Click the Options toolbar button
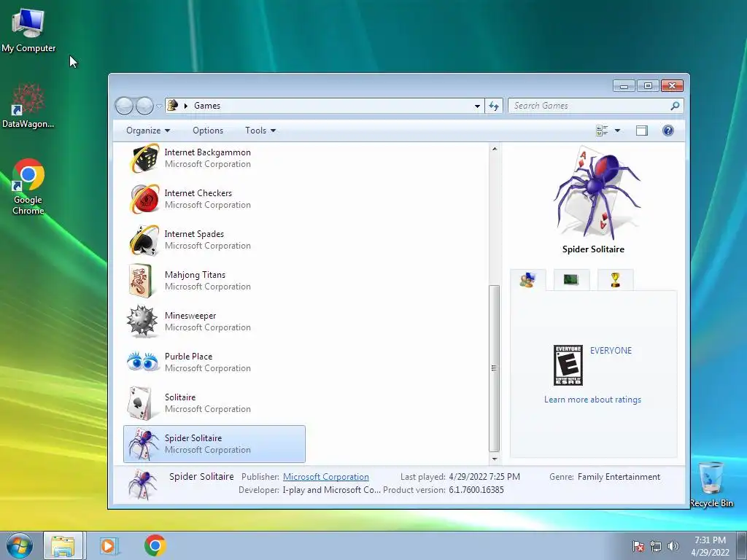The height and width of the screenshot is (560, 747). [208, 131]
